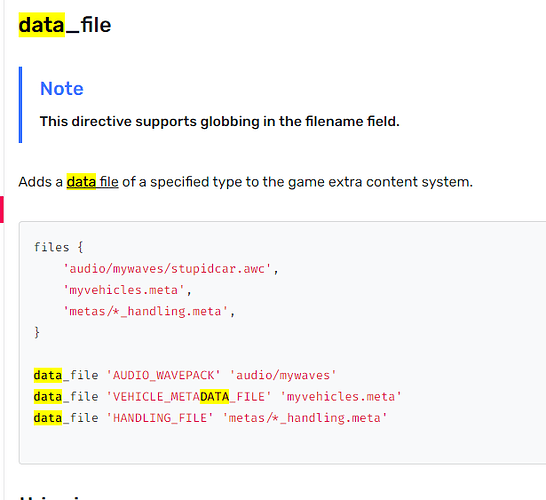Click the 'audio/mywaves' string on the data_file line

click(283, 375)
